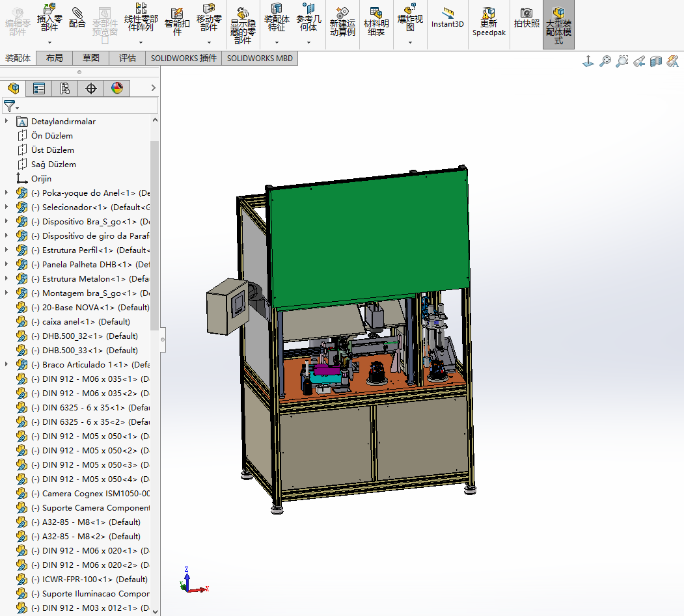Click the Zoom to Fit magnifier icon
684x616 pixels.
pyautogui.click(x=605, y=61)
